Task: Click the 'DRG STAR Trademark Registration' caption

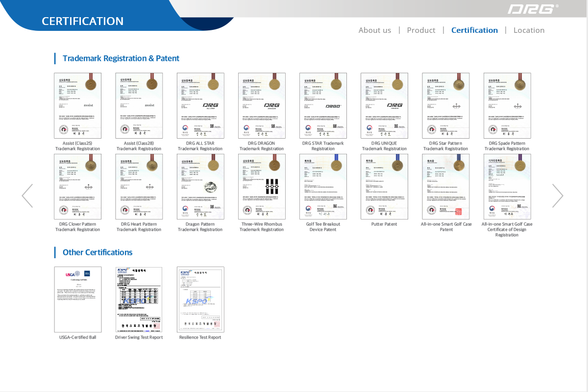Action: (x=323, y=146)
